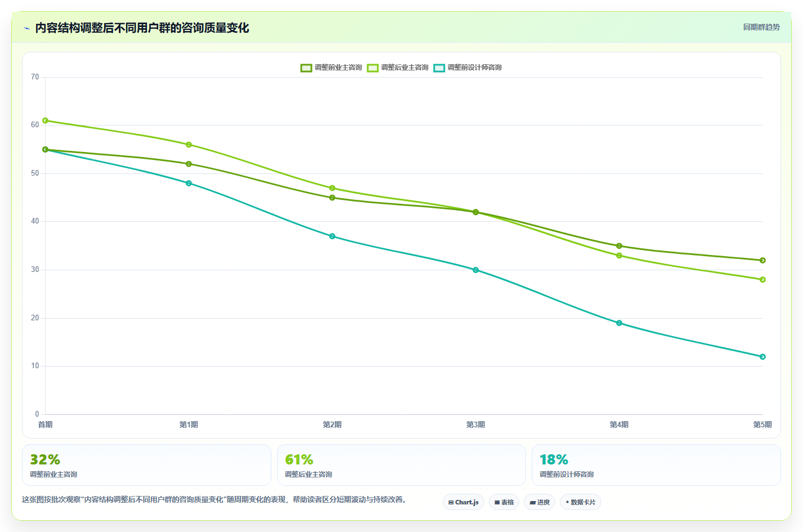The height and width of the screenshot is (532, 803).
Task: Open the 18% 调整前设计师咨询 stat card
Action: click(656, 465)
